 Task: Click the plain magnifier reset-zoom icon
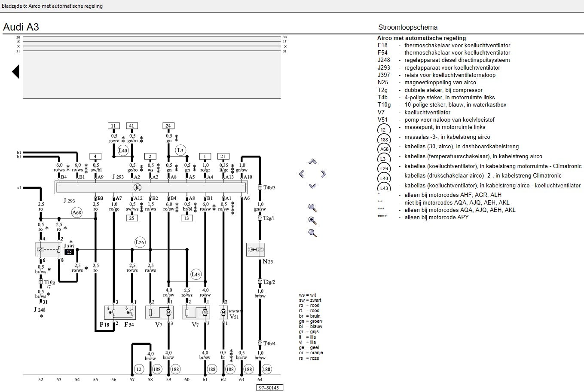click(312, 208)
